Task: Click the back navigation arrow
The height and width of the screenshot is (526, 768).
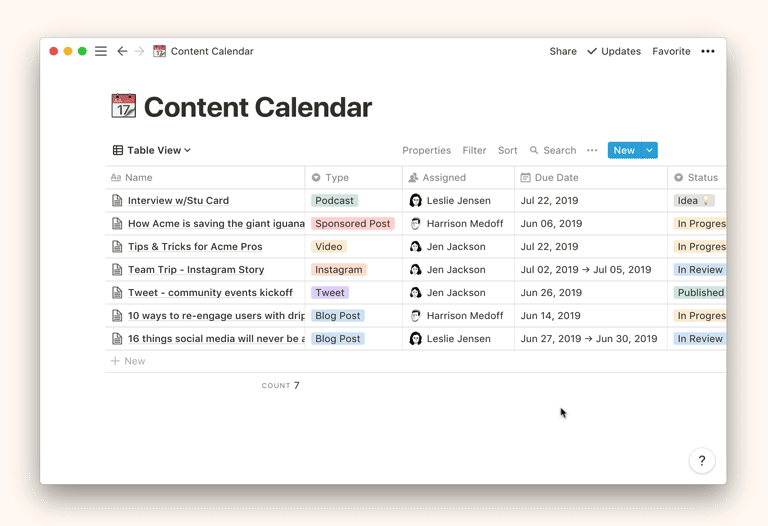Action: tap(122, 51)
